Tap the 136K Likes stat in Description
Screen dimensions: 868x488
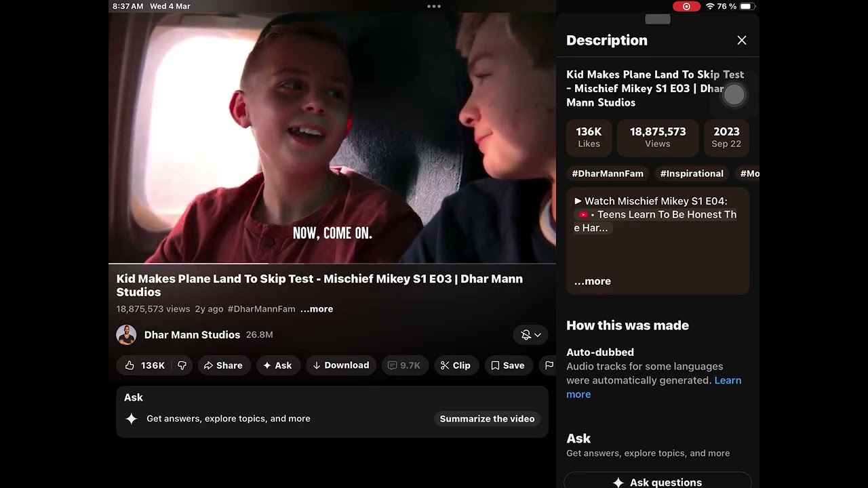point(589,137)
